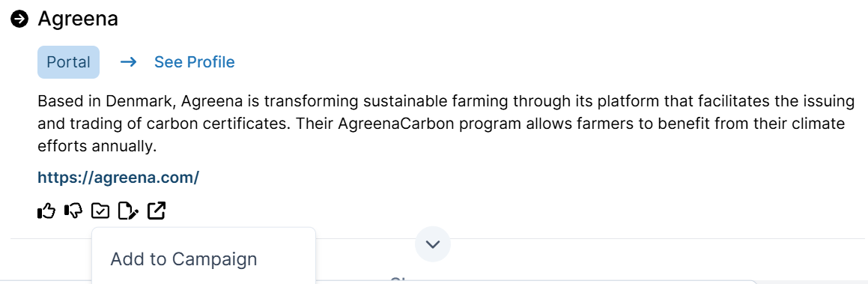Image resolution: width=868 pixels, height=284 pixels.
Task: Visit the https://agreena.com/ link
Action: pyautogui.click(x=118, y=178)
